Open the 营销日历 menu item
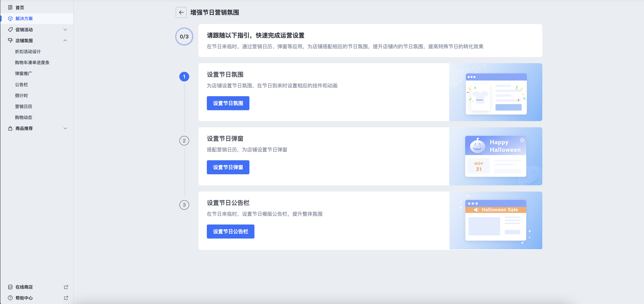 (x=24, y=106)
